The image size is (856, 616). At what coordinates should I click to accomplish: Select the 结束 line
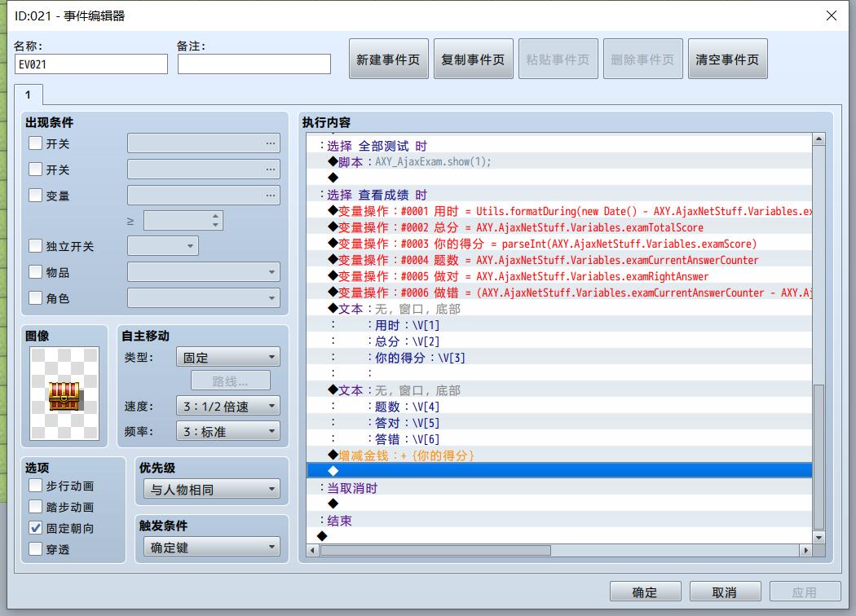coord(559,521)
